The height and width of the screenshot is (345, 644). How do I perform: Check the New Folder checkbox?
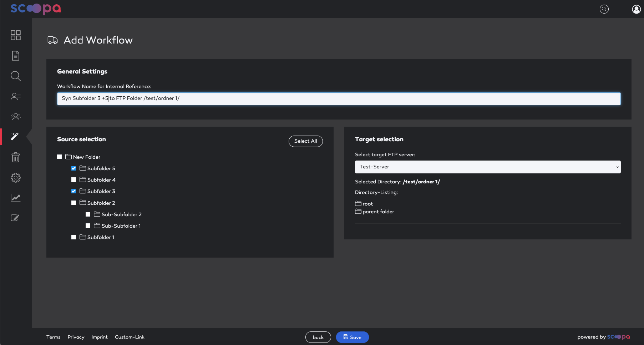point(60,157)
